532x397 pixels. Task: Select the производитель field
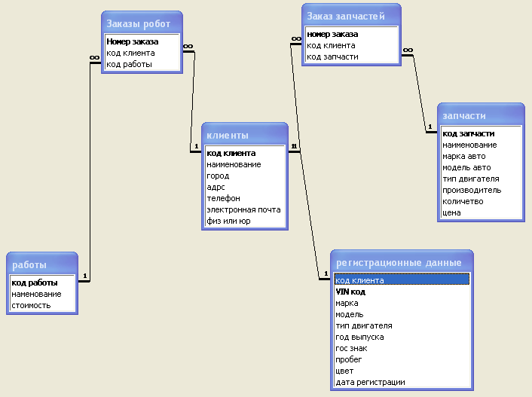click(x=481, y=190)
